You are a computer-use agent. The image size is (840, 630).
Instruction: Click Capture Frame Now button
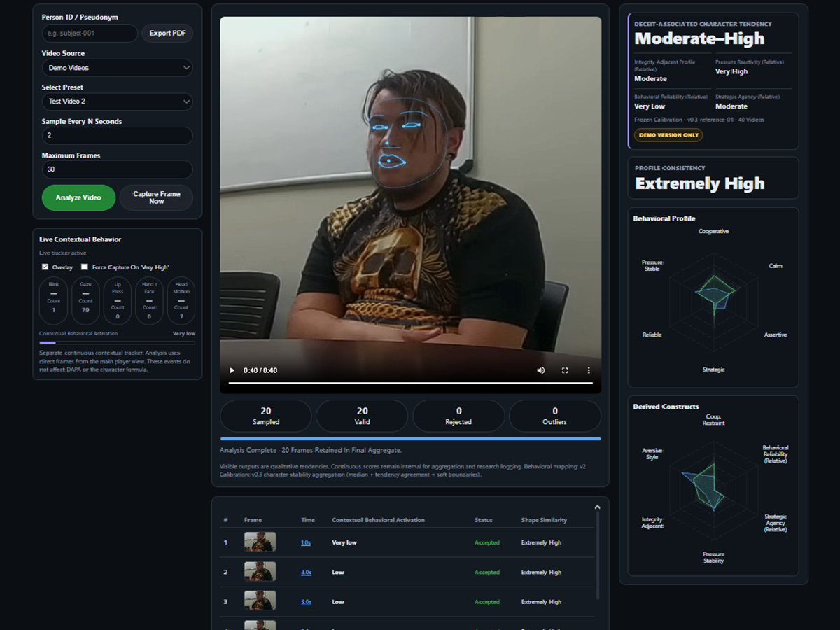click(x=156, y=197)
